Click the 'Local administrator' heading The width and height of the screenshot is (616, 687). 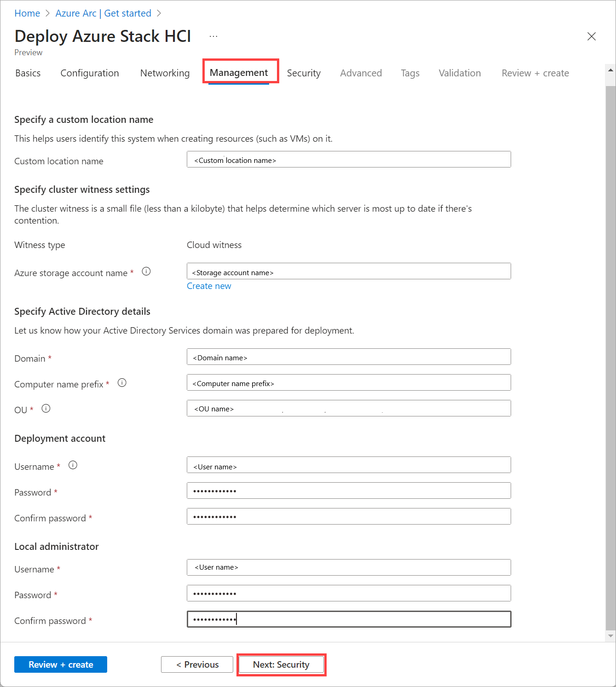pos(57,547)
